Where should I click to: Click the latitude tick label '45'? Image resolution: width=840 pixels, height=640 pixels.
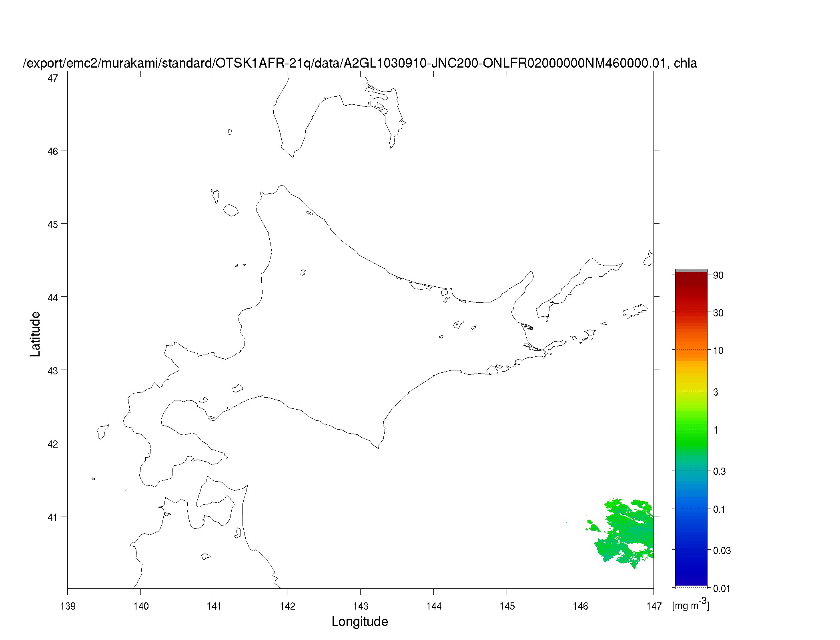[52, 224]
